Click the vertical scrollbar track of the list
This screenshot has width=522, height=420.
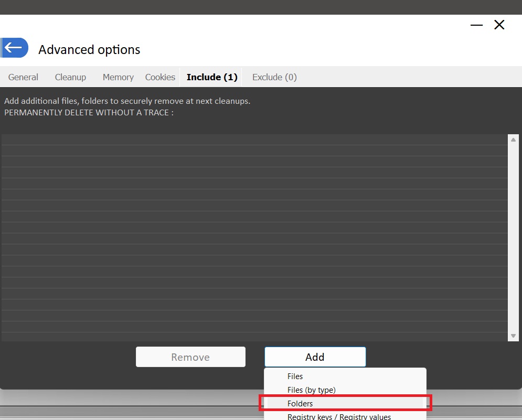pos(513,236)
